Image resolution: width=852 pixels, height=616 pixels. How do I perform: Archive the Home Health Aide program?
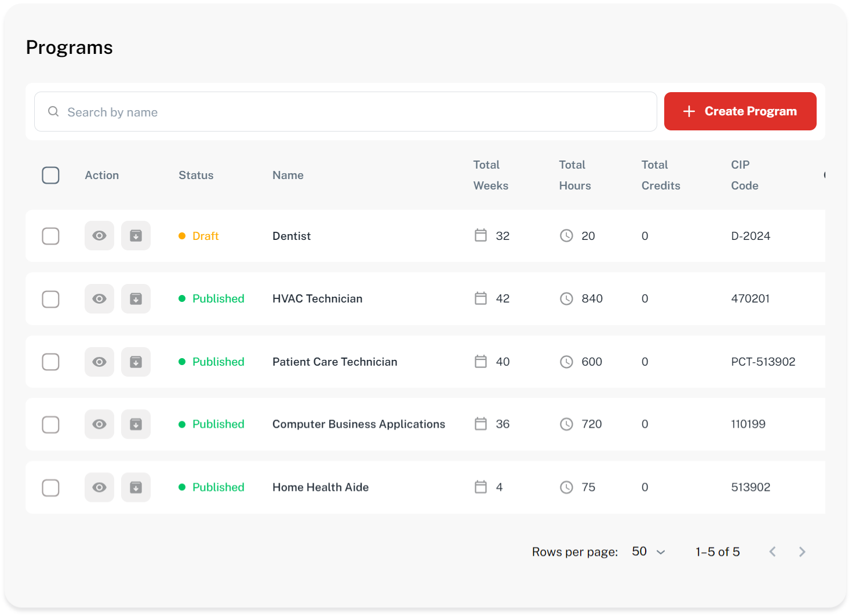(x=136, y=487)
